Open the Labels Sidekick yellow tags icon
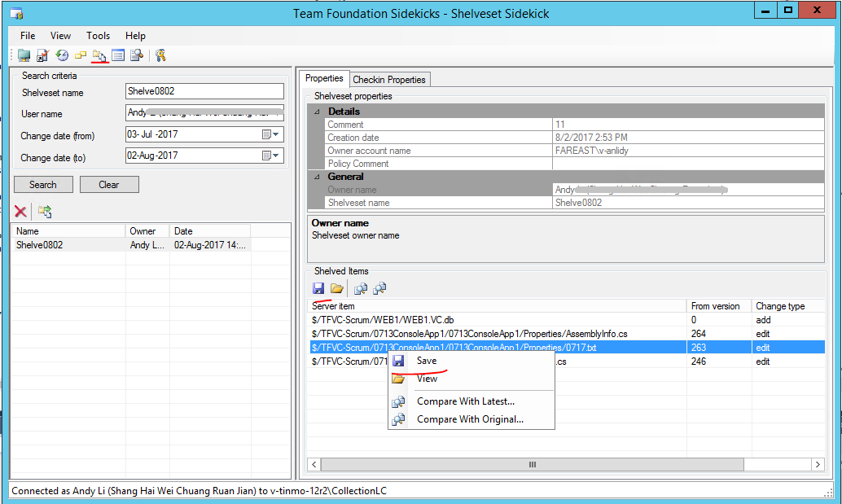 coord(81,55)
